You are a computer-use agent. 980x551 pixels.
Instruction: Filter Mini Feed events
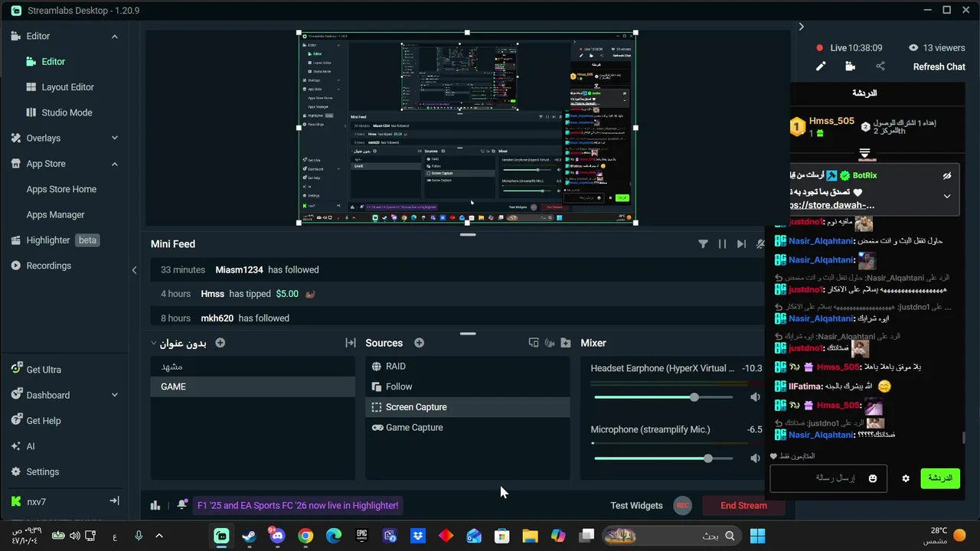coord(703,244)
